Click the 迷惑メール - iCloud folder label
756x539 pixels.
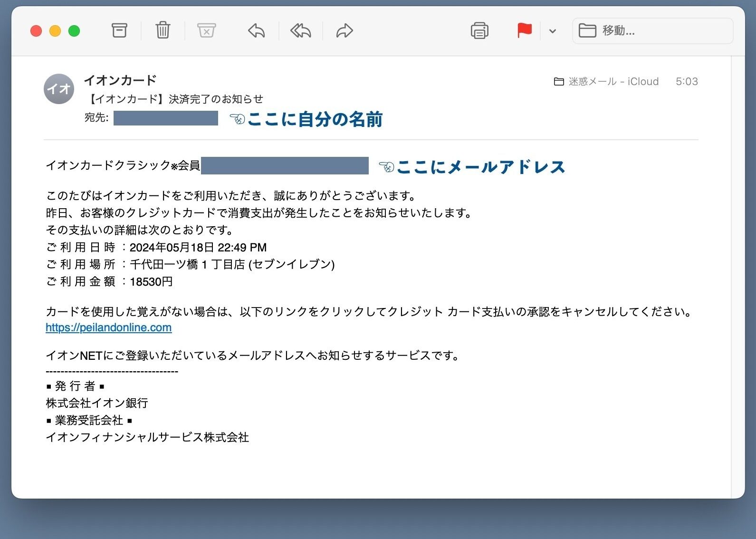[x=606, y=81]
